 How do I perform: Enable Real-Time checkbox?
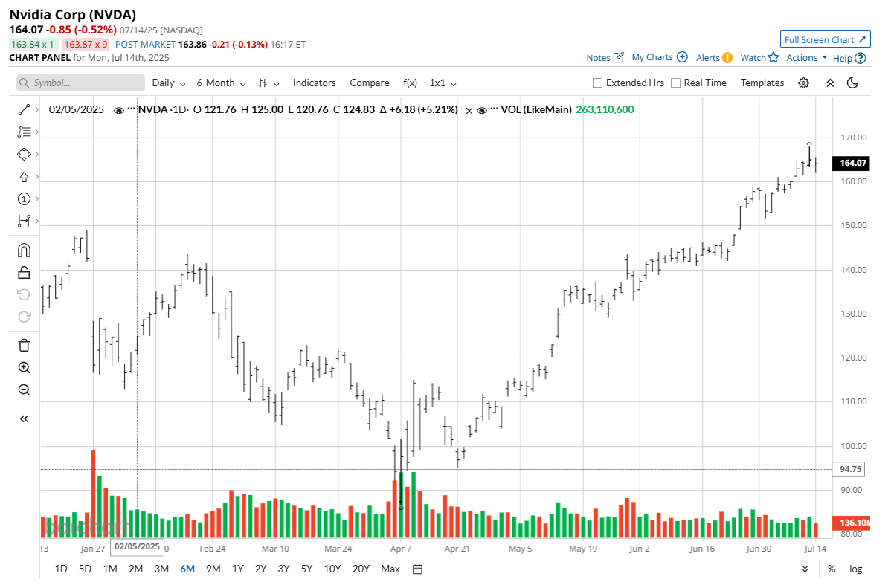(675, 83)
